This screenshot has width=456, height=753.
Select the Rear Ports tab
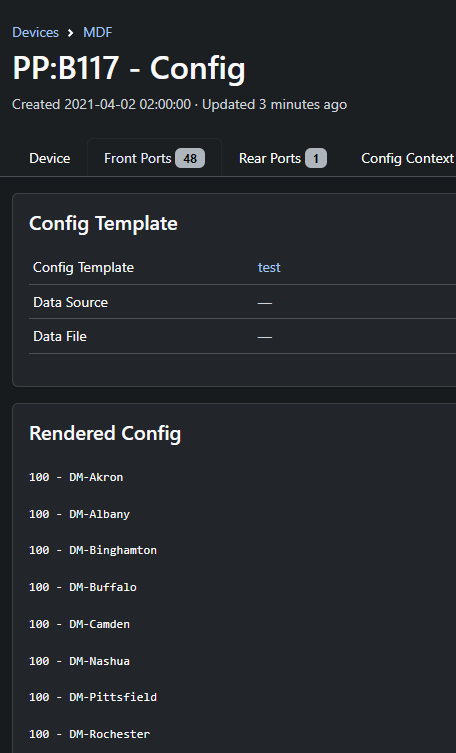pyautogui.click(x=283, y=158)
